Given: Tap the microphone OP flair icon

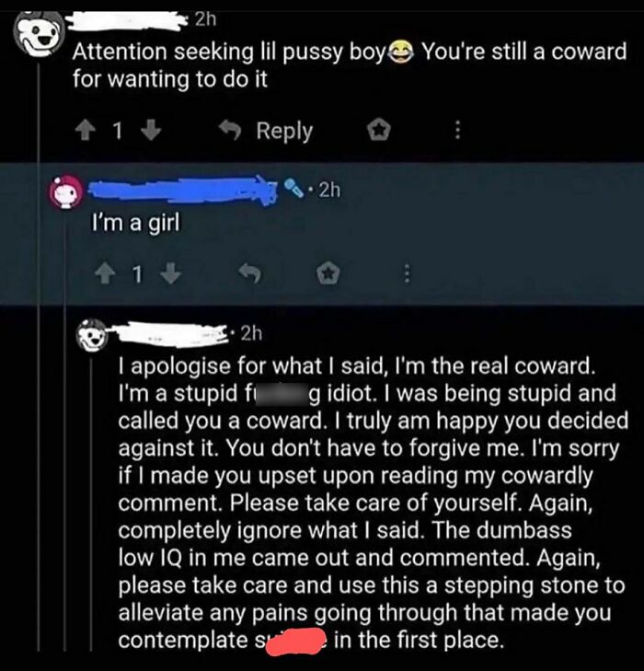Looking at the screenshot, I should (x=295, y=189).
